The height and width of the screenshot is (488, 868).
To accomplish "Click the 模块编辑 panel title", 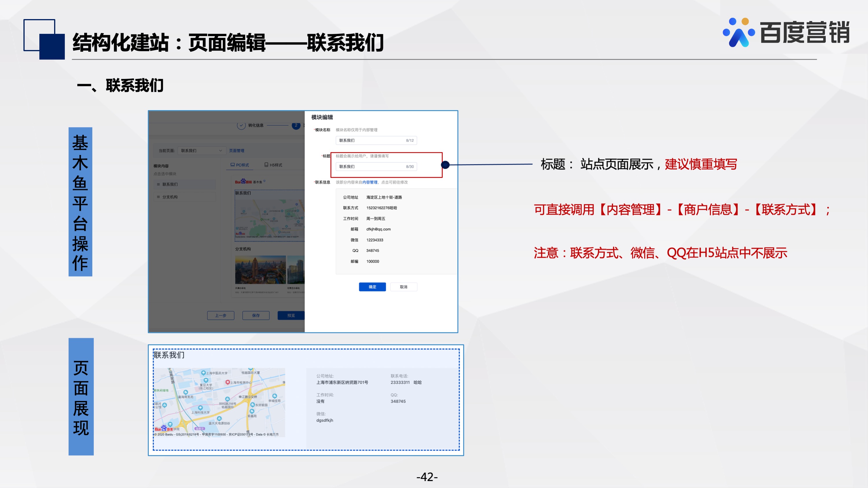I will tap(322, 117).
